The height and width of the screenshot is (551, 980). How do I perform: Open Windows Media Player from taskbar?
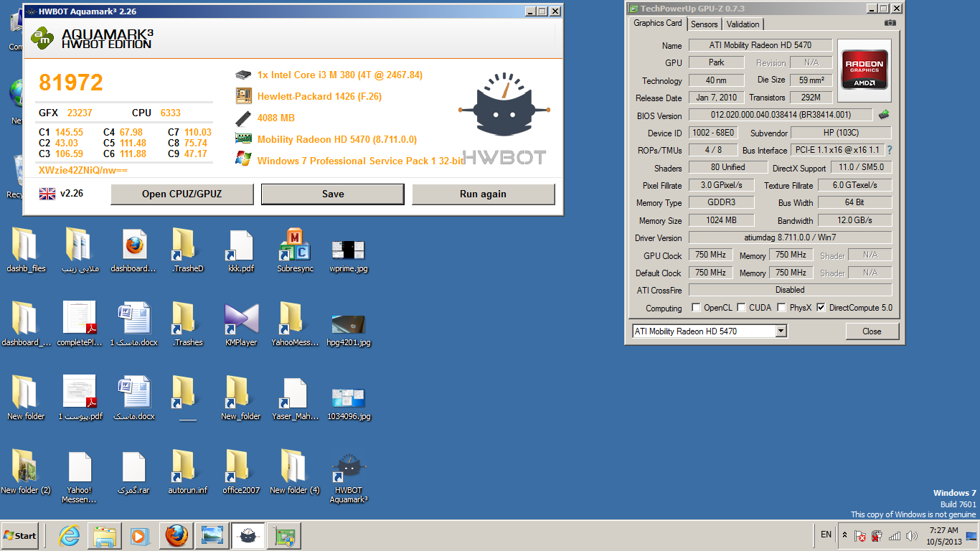139,536
